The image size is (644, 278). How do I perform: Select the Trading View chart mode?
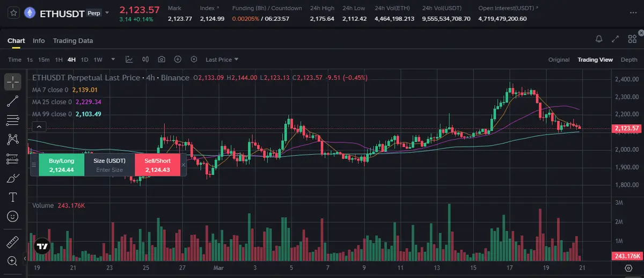(595, 60)
